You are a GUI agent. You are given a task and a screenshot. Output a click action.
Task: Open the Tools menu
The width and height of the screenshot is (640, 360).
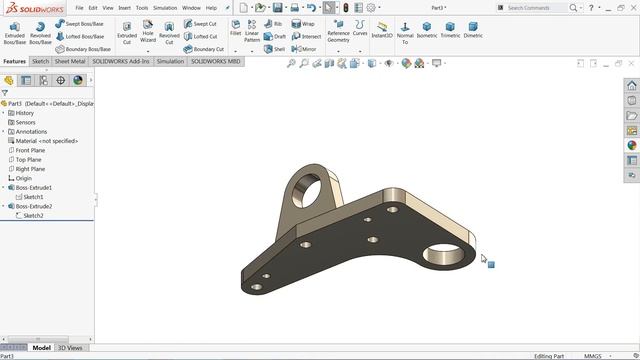tap(142, 8)
